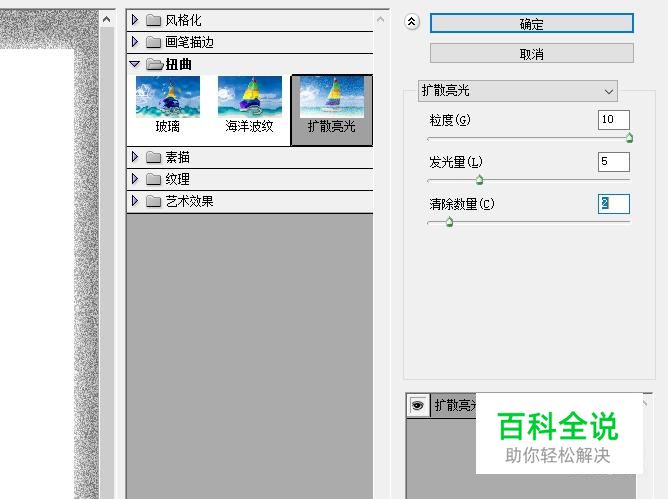The height and width of the screenshot is (499, 668).
Task: Click the 纹理 folder icon
Action: (x=153, y=179)
